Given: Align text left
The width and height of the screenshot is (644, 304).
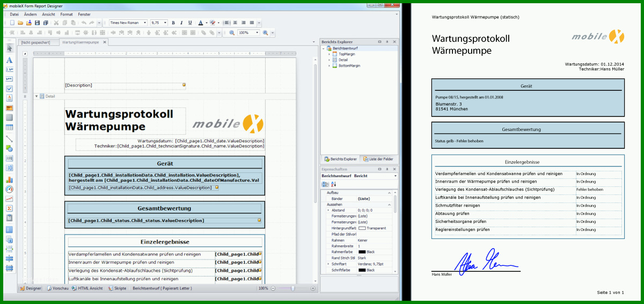Looking at the screenshot, I should click(x=227, y=23).
